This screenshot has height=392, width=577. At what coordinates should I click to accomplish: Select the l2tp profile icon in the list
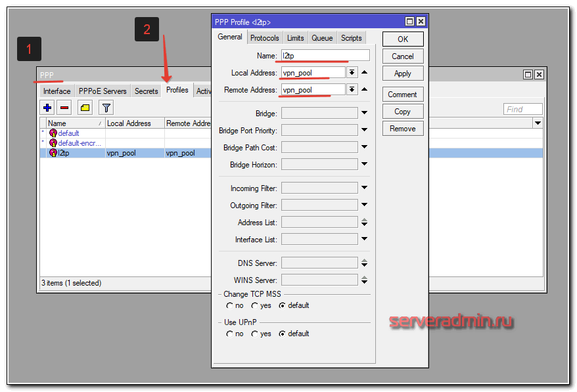[x=53, y=152]
